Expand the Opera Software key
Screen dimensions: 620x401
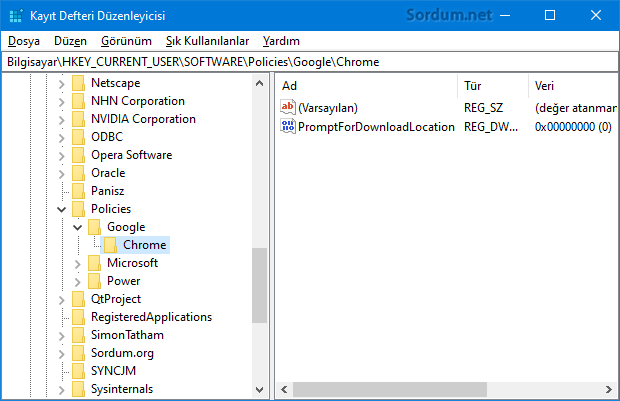tap(61, 156)
